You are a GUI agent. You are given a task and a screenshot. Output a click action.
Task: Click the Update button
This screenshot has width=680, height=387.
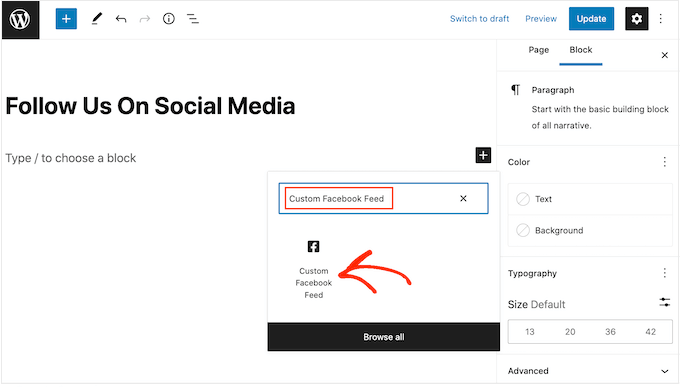pos(591,19)
